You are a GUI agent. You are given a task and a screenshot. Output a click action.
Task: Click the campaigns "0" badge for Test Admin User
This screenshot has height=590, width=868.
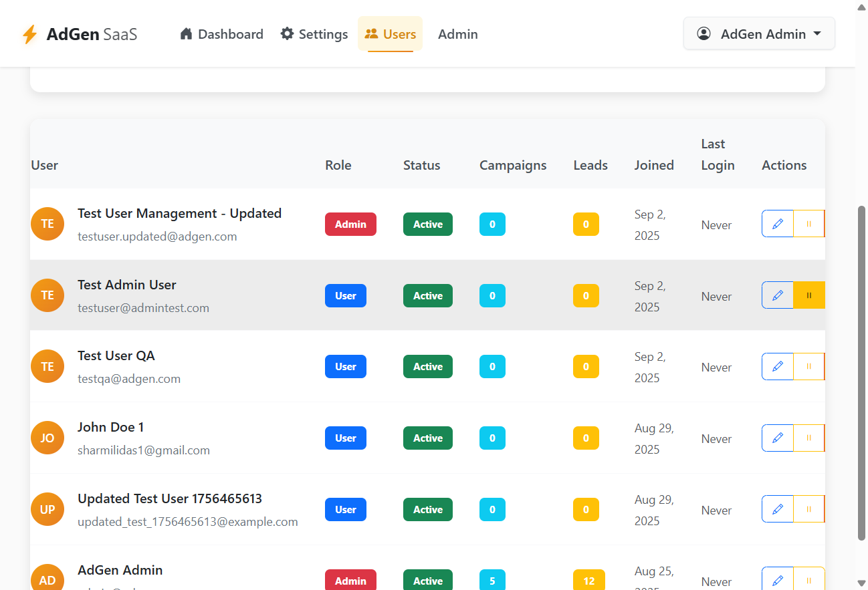(492, 296)
